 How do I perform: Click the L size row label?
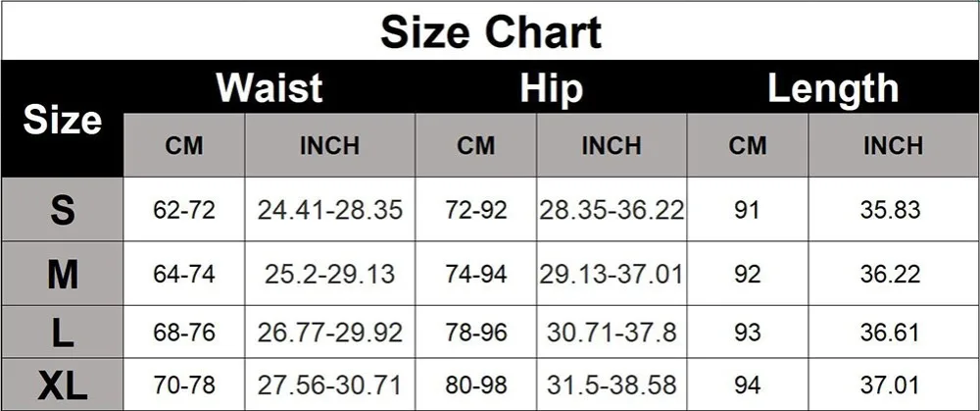62,333
